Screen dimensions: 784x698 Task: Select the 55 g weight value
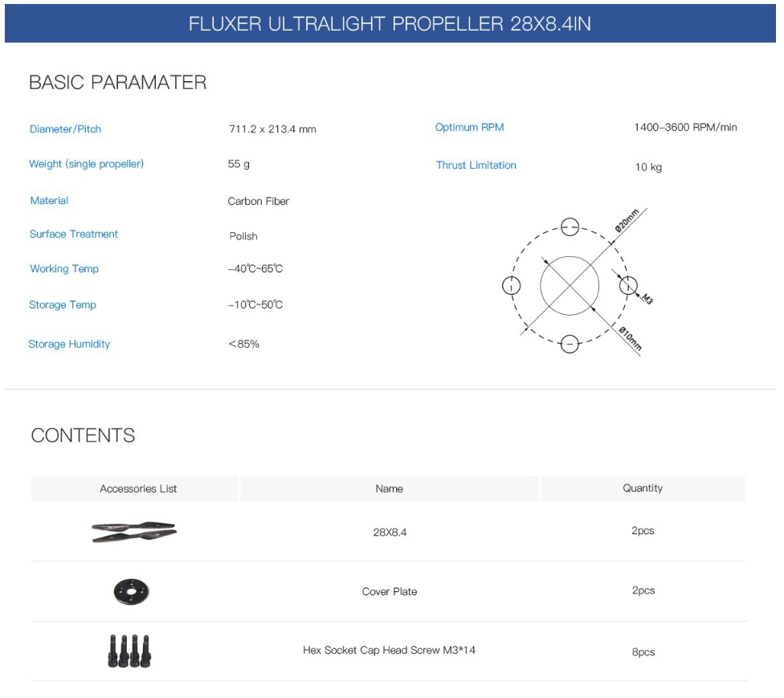239,164
